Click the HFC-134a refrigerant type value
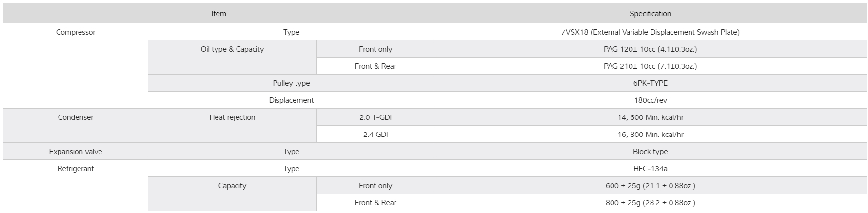The height and width of the screenshot is (213, 868). click(650, 169)
